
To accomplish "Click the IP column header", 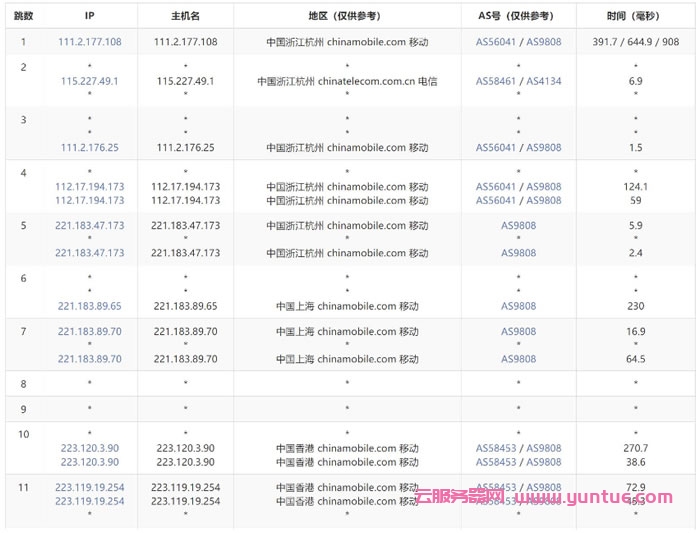I will coord(90,16).
